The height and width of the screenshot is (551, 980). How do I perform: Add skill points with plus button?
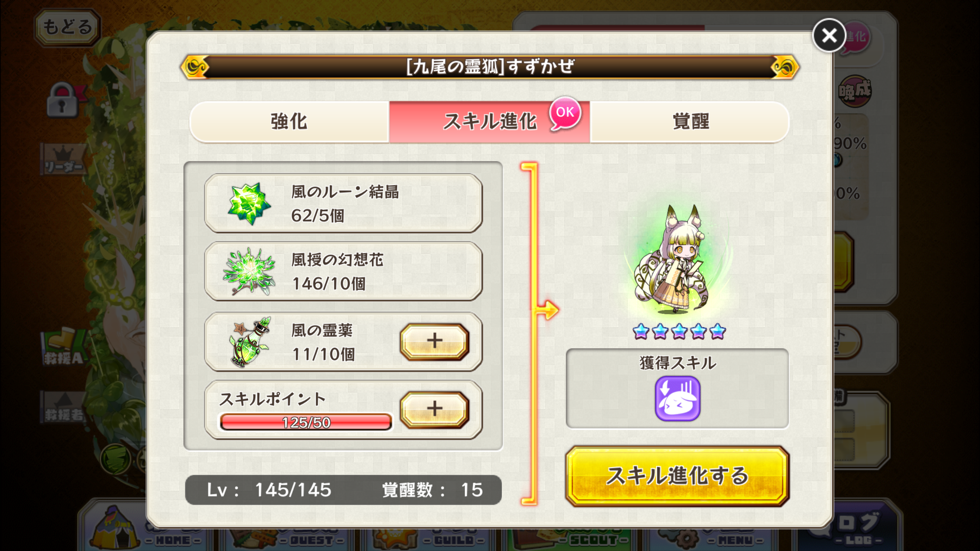tap(434, 409)
